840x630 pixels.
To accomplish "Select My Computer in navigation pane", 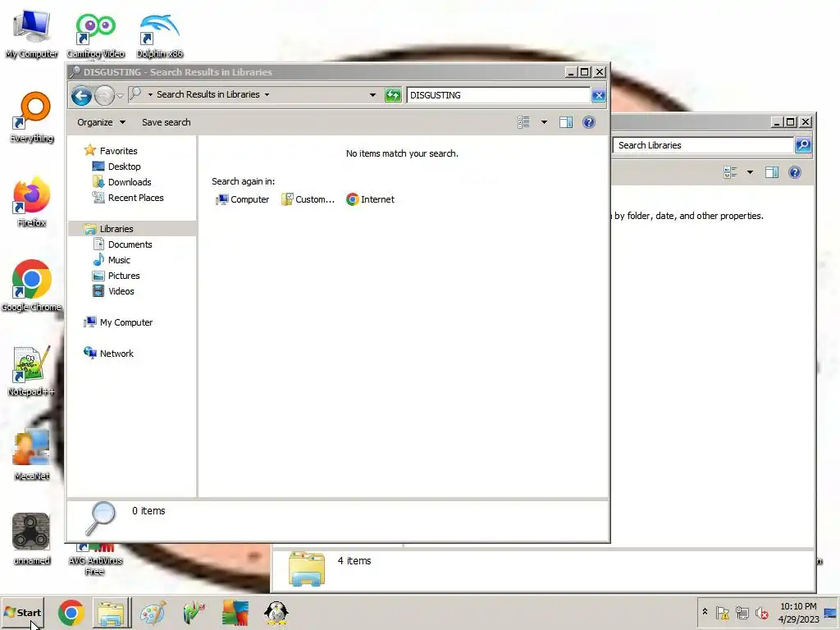I will (x=126, y=322).
